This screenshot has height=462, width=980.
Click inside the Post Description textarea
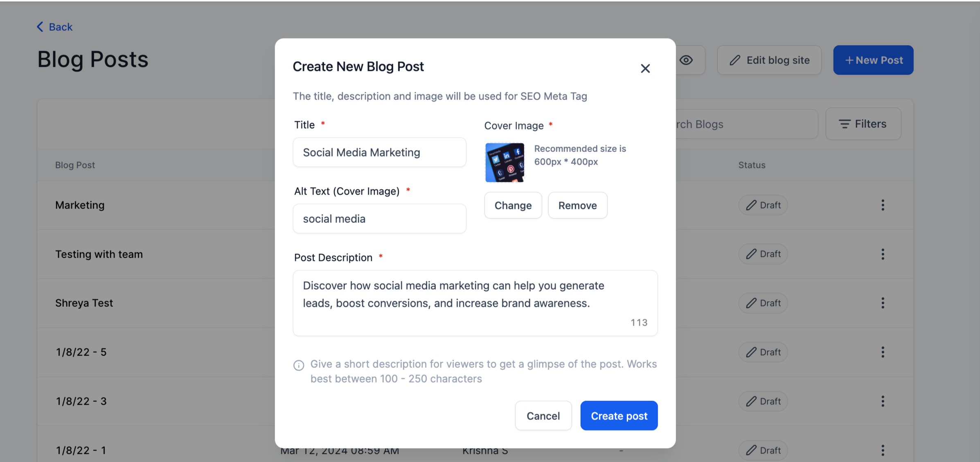coord(475,303)
